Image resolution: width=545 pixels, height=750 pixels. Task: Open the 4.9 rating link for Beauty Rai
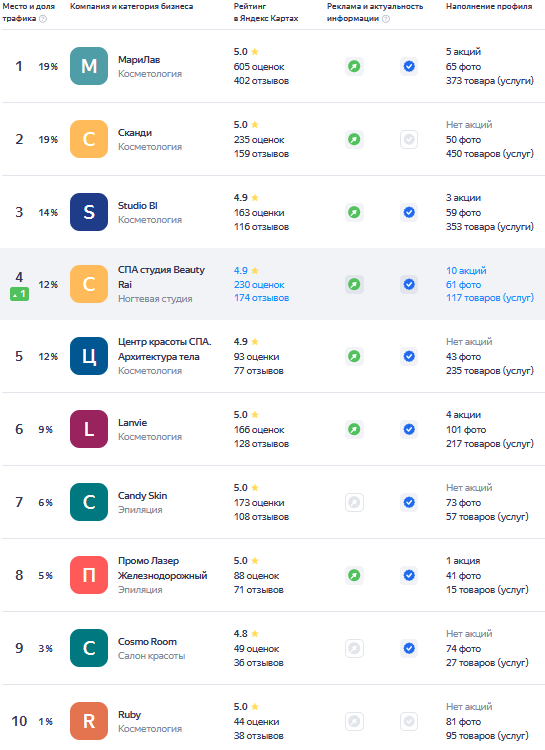pyautogui.click(x=246, y=270)
